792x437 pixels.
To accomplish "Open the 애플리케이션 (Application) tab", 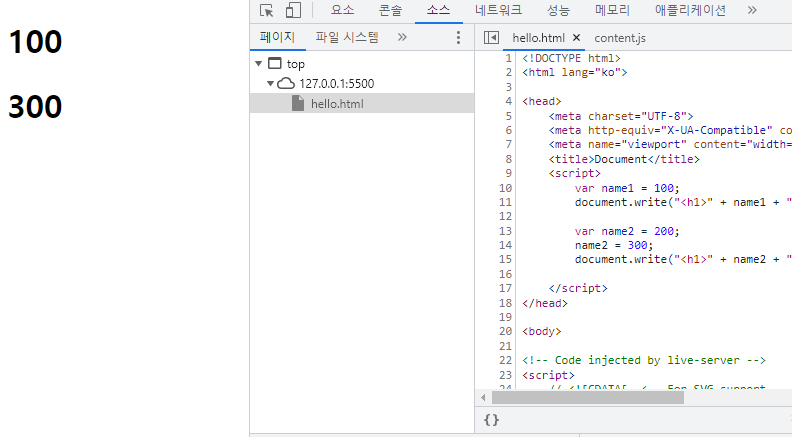I will (x=690, y=10).
